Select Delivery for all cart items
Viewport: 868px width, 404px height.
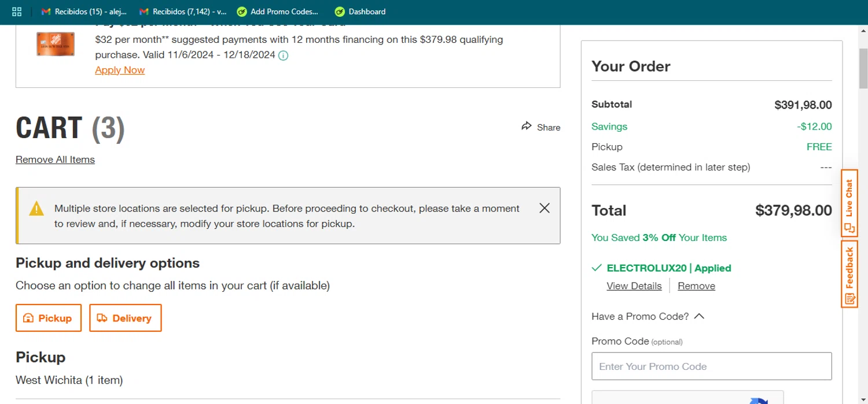click(x=125, y=318)
